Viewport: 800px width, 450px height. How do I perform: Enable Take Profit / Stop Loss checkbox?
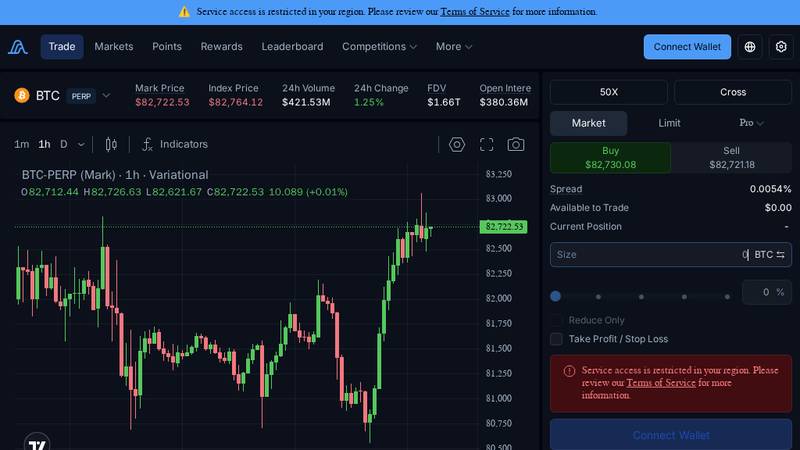(x=556, y=339)
